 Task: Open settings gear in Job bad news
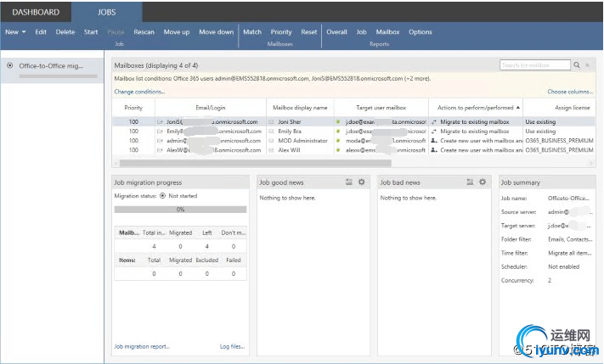483,182
